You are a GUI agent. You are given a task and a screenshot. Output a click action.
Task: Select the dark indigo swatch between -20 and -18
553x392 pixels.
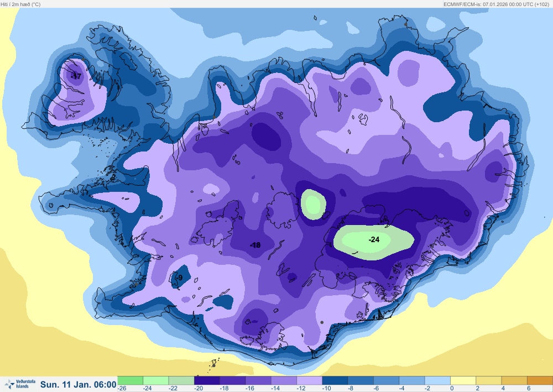click(207, 380)
